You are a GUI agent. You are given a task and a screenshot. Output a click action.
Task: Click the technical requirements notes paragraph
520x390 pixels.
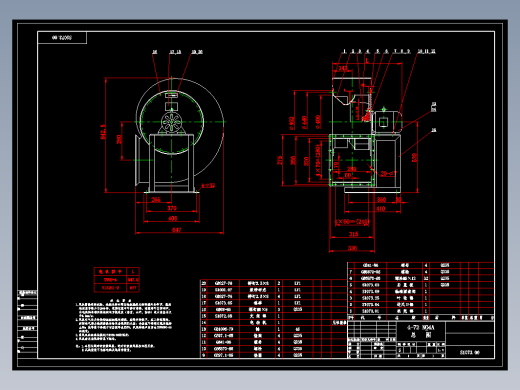tap(123, 325)
